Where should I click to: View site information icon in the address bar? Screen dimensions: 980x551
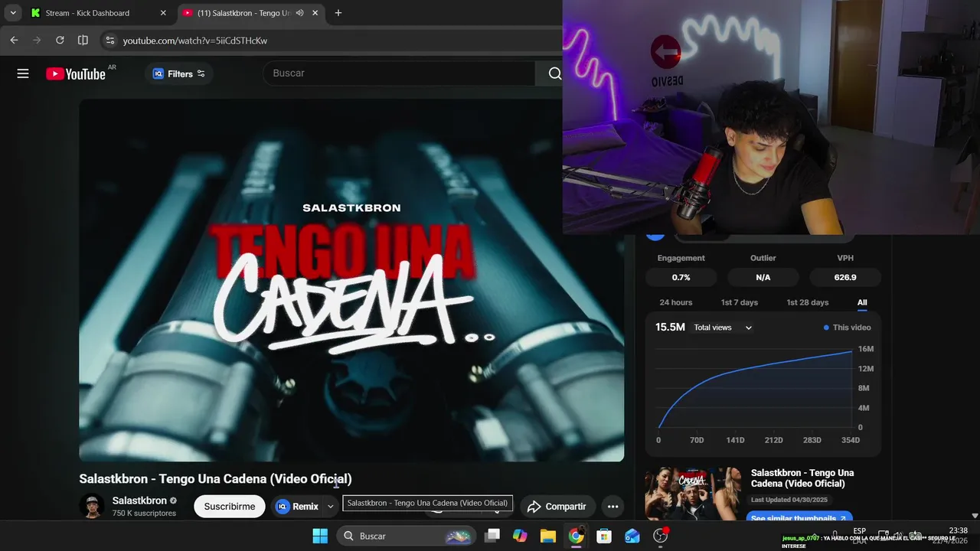109,41
